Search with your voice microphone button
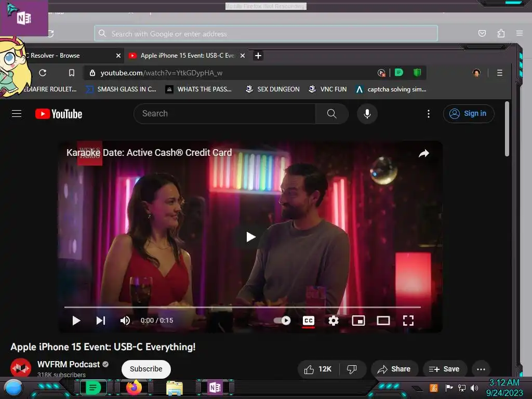532x399 pixels. pyautogui.click(x=367, y=114)
